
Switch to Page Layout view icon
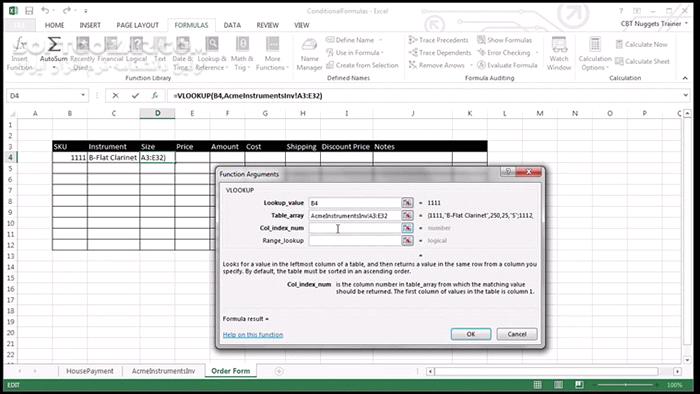[558, 385]
